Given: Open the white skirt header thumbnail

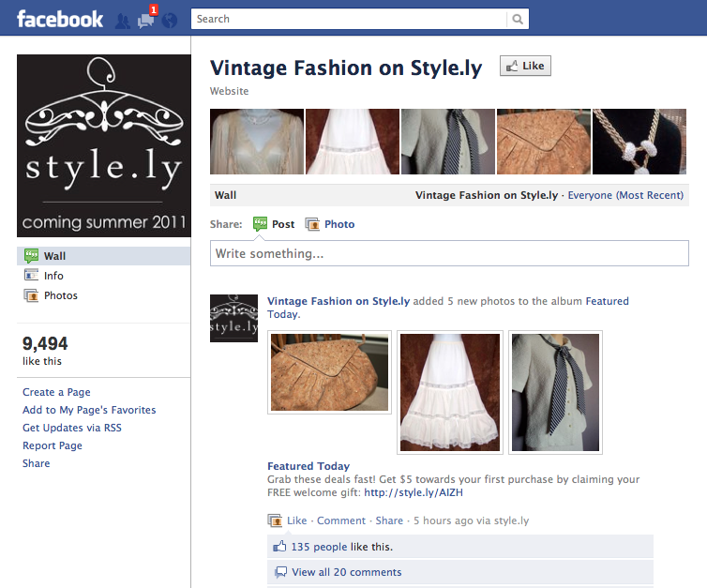Looking at the screenshot, I should click(x=353, y=142).
